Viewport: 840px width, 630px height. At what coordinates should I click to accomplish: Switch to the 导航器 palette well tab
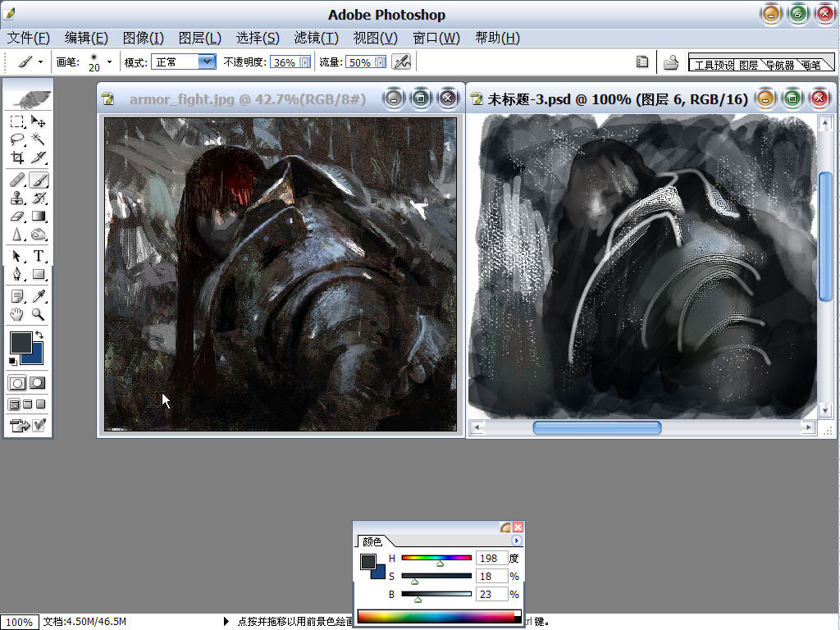click(779, 65)
